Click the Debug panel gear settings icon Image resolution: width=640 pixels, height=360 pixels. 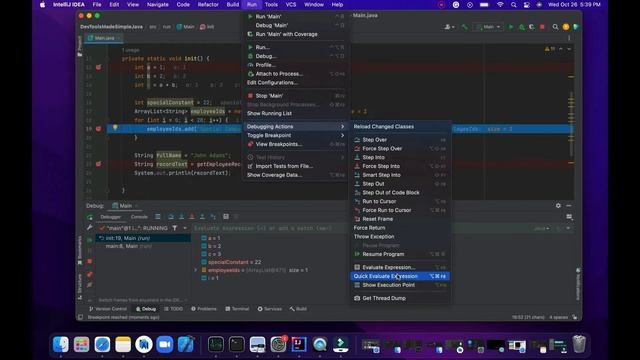pos(558,206)
